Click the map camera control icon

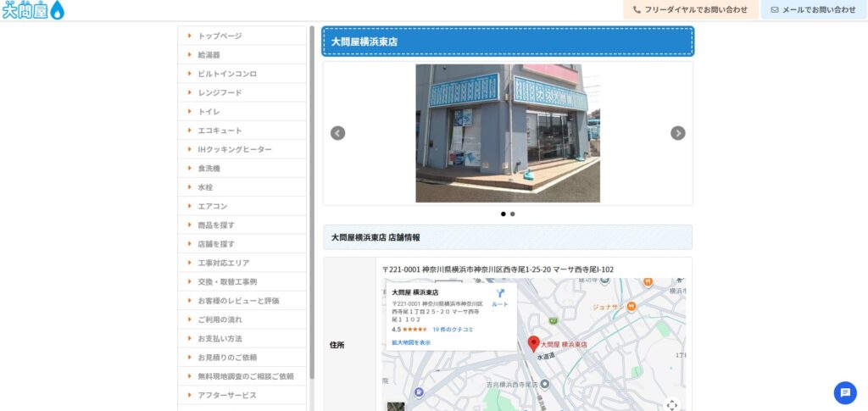click(672, 404)
